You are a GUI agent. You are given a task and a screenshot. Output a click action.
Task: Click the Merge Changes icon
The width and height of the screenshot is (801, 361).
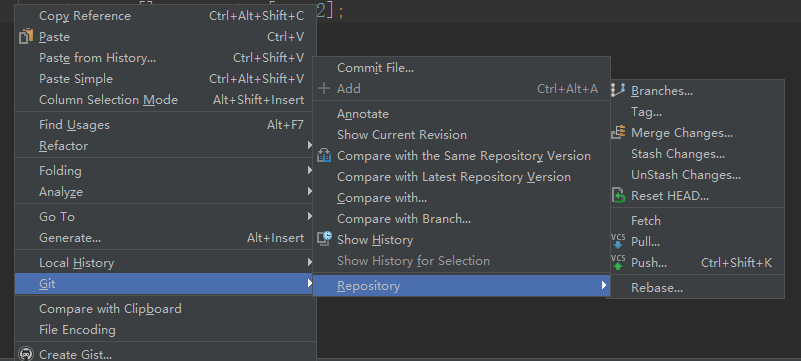pyautogui.click(x=618, y=133)
